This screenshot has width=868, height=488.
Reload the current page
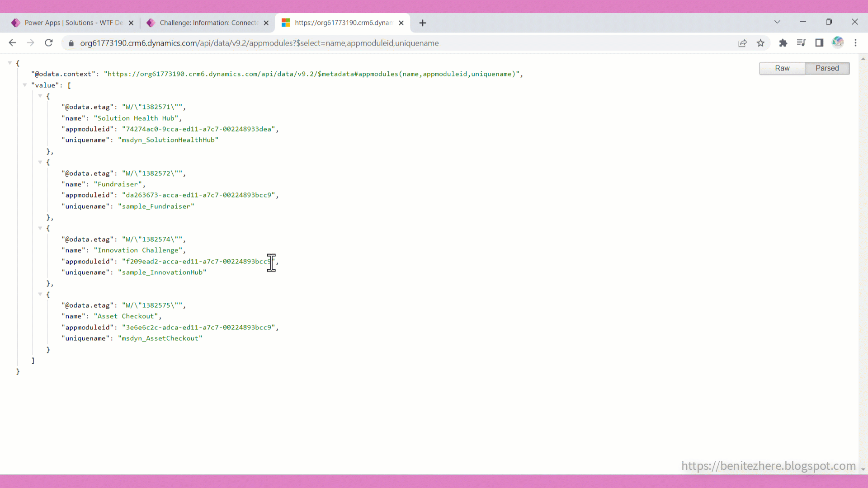49,43
